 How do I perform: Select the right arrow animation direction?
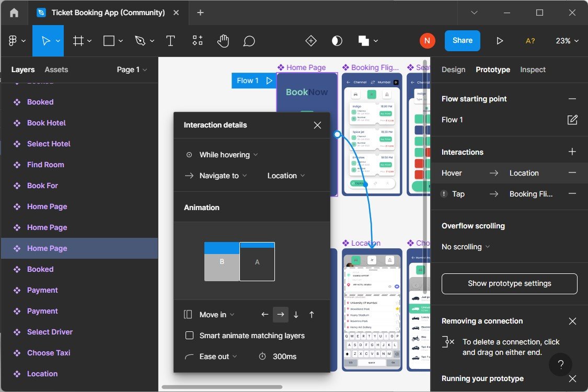[x=281, y=315]
